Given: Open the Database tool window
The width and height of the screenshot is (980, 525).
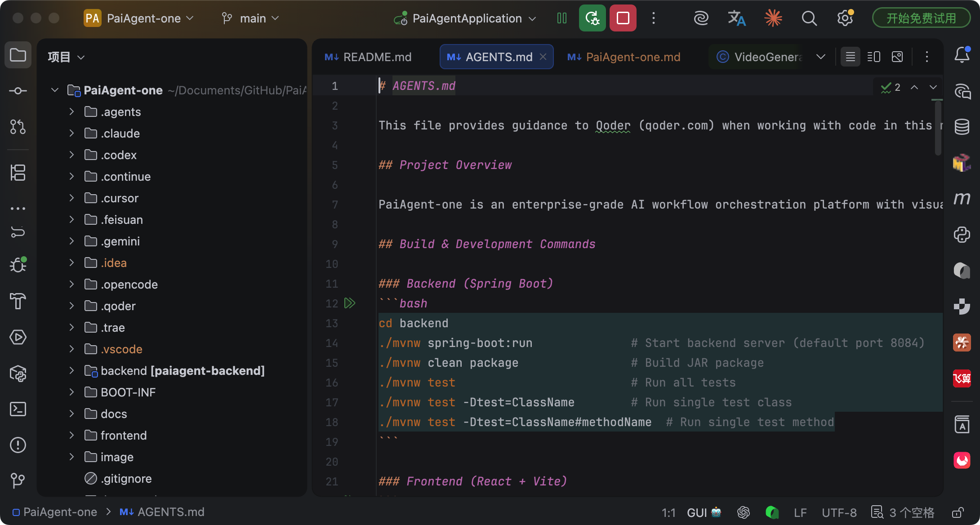Looking at the screenshot, I should pyautogui.click(x=962, y=127).
